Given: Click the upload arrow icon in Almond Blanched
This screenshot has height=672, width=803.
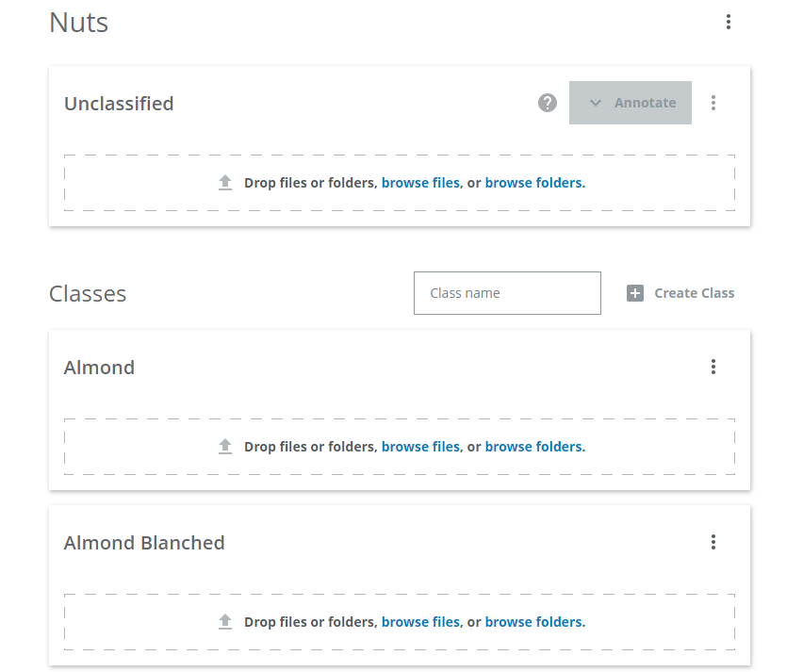Looking at the screenshot, I should pos(225,622).
